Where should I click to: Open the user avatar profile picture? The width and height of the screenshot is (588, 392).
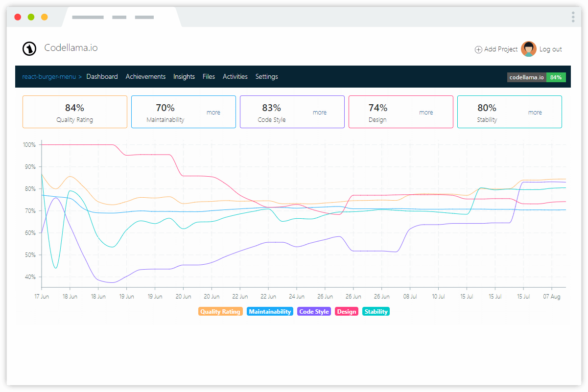tap(529, 49)
